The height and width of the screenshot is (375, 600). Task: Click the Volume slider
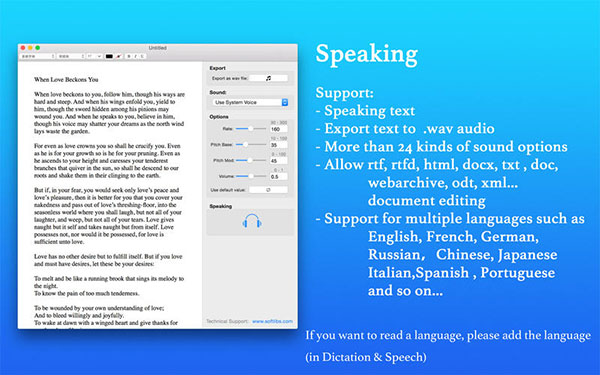tap(251, 176)
